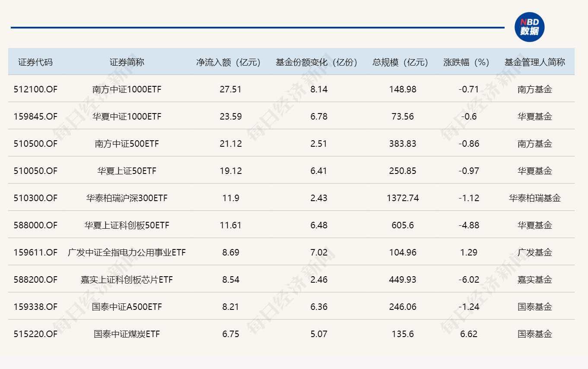Click share change value 6.78
The image size is (588, 369).
pyautogui.click(x=319, y=117)
